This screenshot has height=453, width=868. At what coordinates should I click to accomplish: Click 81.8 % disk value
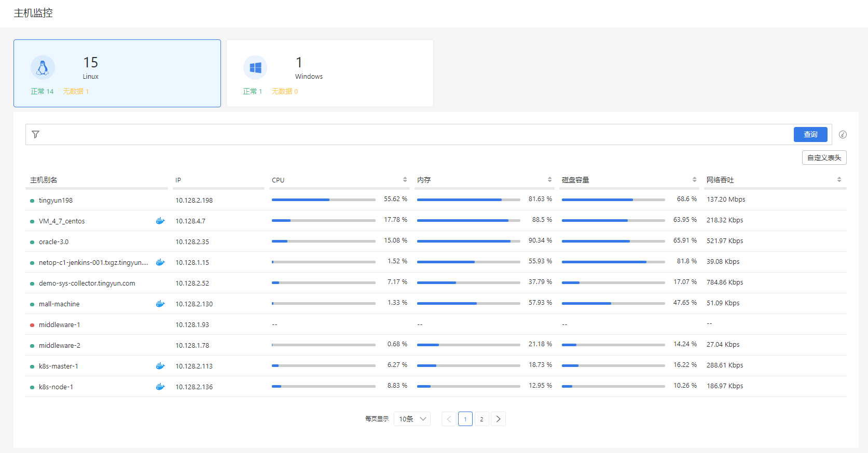click(x=686, y=261)
